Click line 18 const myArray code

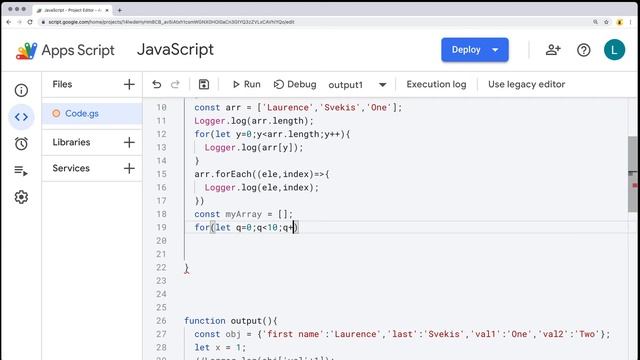pyautogui.click(x=244, y=214)
